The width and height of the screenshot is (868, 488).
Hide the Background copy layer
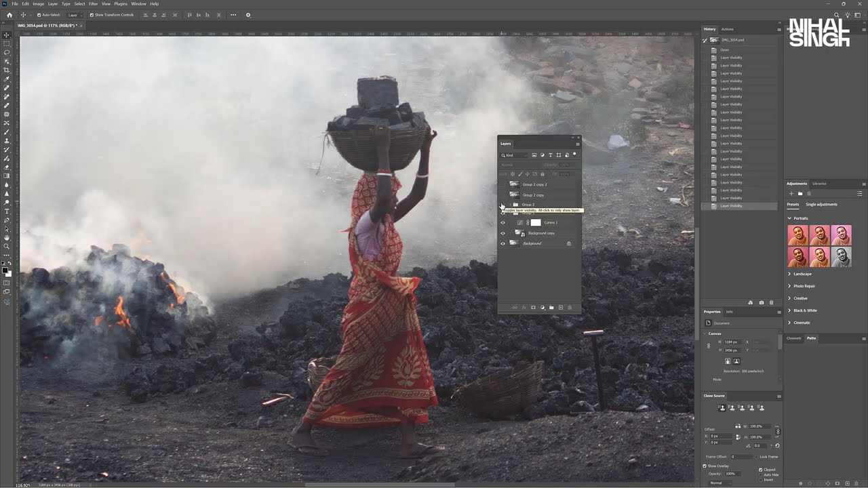pos(502,233)
